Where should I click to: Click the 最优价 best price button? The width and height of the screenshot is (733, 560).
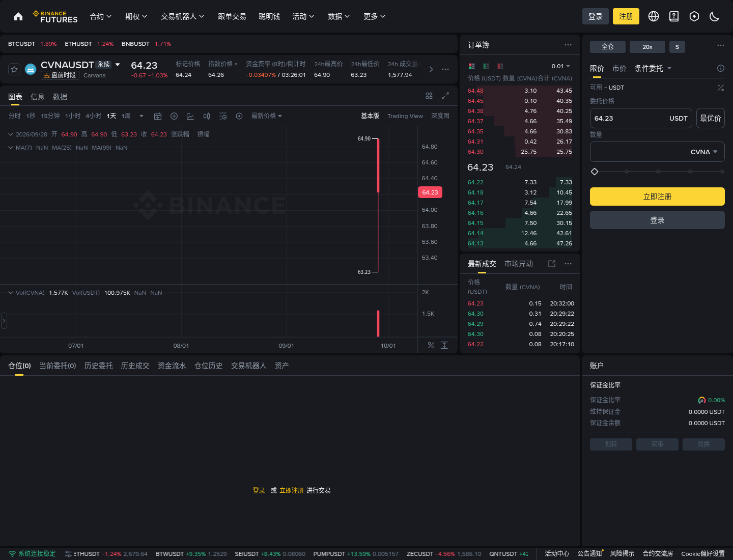711,118
